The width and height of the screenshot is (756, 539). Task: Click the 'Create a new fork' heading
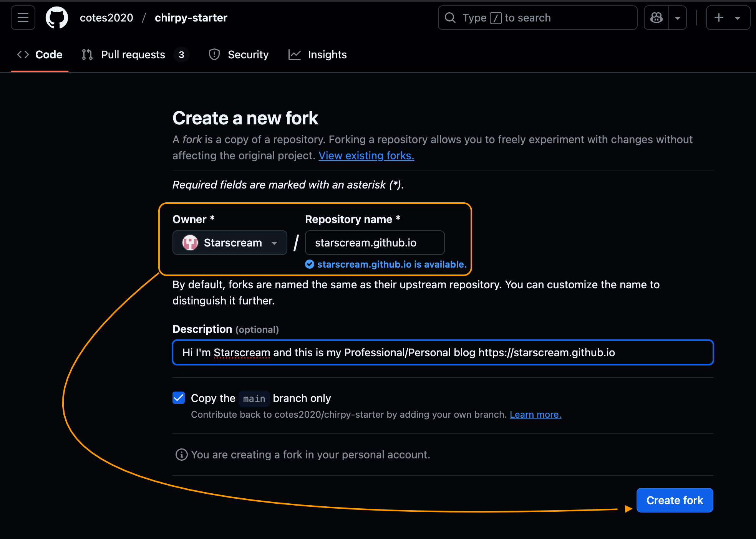click(x=245, y=118)
